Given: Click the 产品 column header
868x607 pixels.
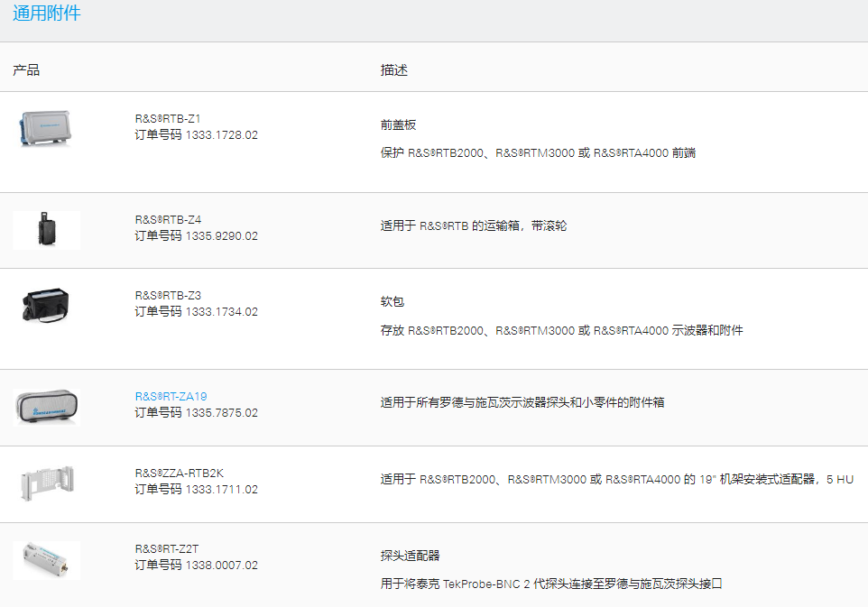Looking at the screenshot, I should click(x=26, y=69).
